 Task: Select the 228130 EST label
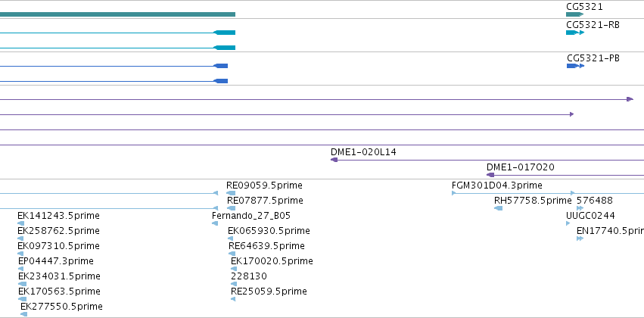coord(249,276)
